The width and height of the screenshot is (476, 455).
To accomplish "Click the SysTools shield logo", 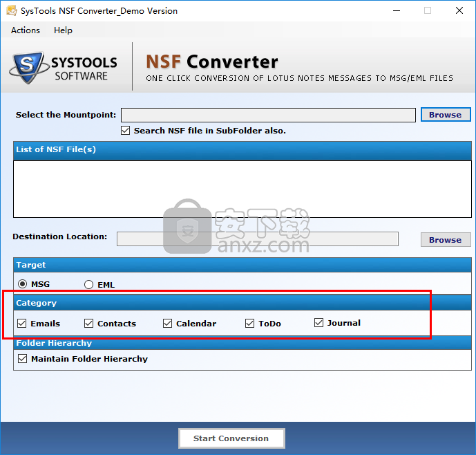I will [x=28, y=67].
